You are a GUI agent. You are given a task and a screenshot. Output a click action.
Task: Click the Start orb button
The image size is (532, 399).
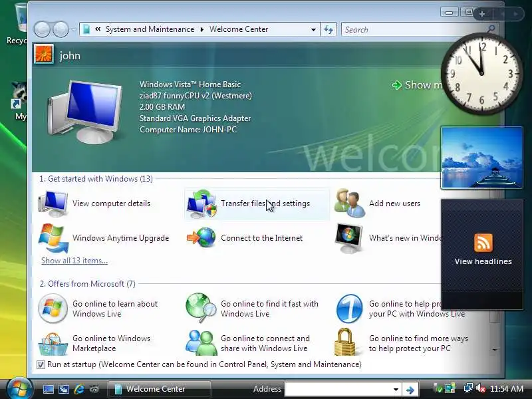point(19,388)
